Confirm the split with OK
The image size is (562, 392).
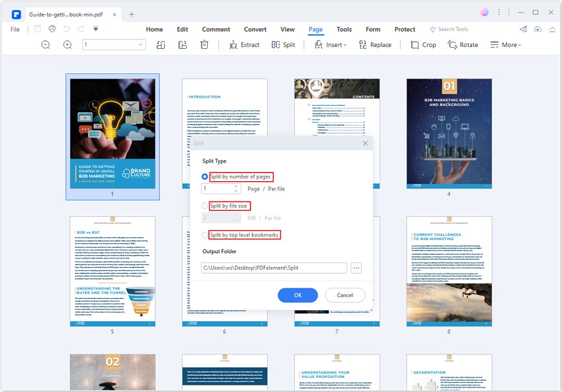[x=298, y=295]
